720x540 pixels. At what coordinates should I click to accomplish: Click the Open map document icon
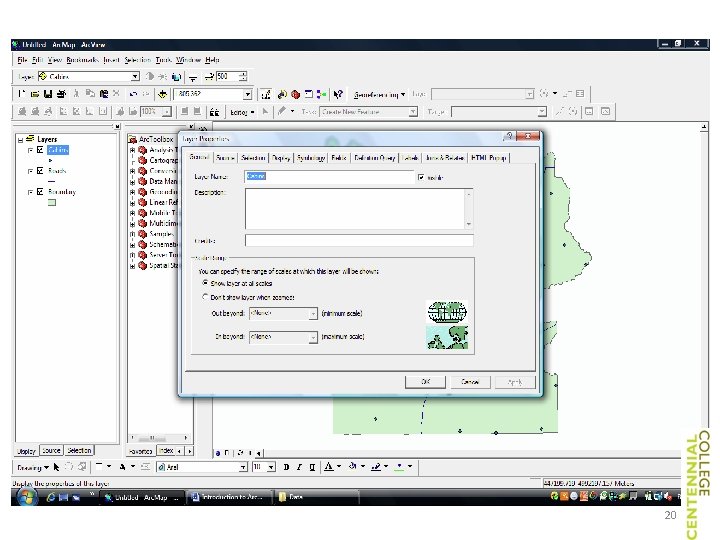pyautogui.click(x=35, y=94)
